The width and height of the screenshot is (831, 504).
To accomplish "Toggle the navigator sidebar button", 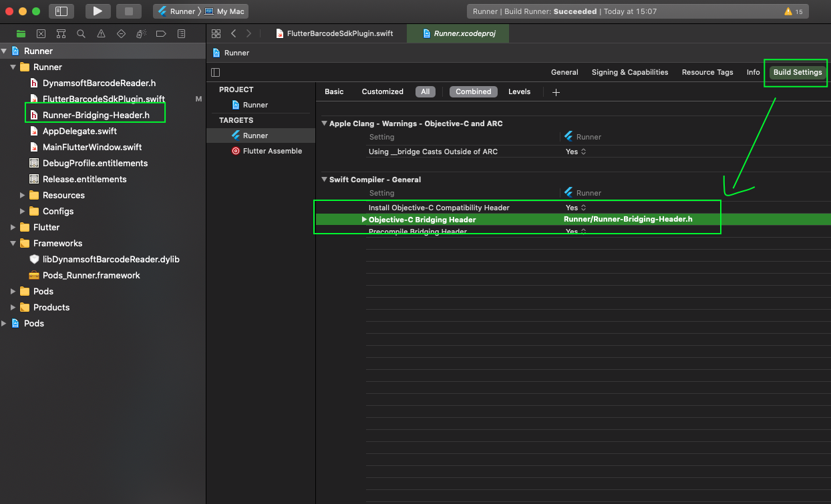I will (61, 11).
